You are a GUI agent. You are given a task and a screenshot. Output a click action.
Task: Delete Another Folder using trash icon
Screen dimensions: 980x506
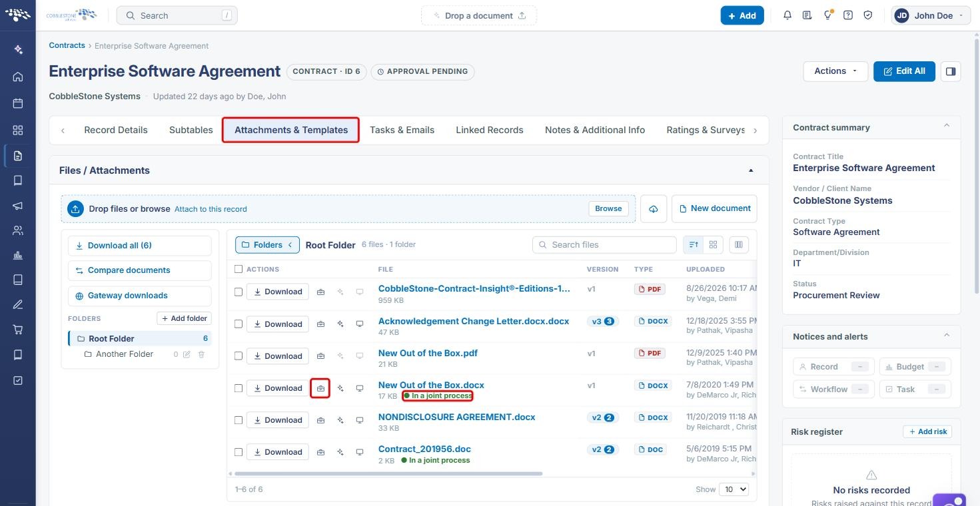pyautogui.click(x=201, y=354)
